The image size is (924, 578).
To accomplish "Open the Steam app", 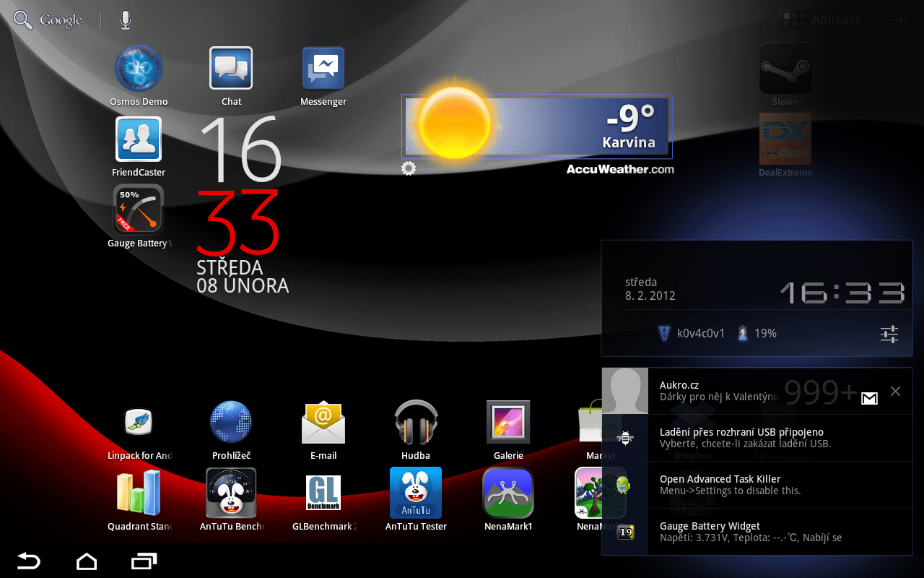I will click(x=785, y=75).
